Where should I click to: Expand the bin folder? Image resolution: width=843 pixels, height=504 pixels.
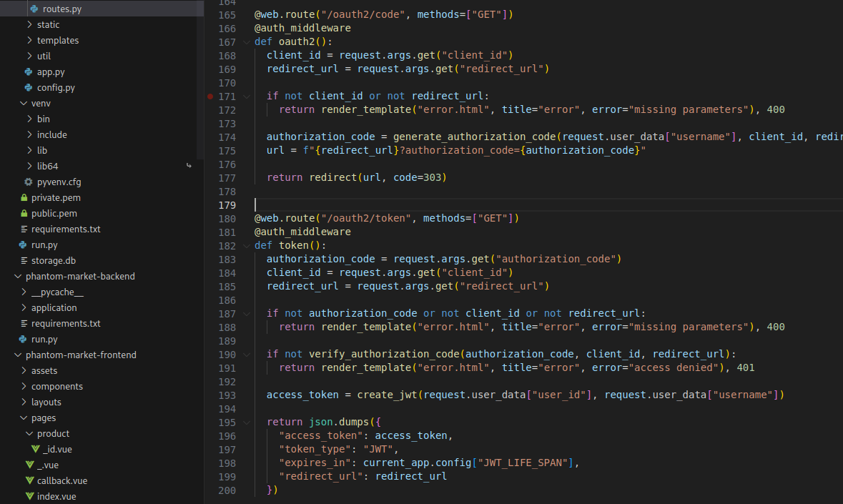(29, 119)
